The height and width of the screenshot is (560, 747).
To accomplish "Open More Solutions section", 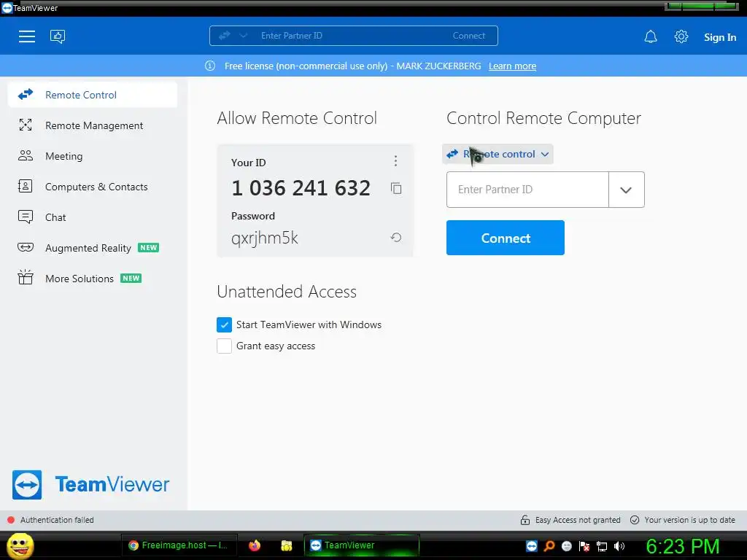I will coord(93,279).
